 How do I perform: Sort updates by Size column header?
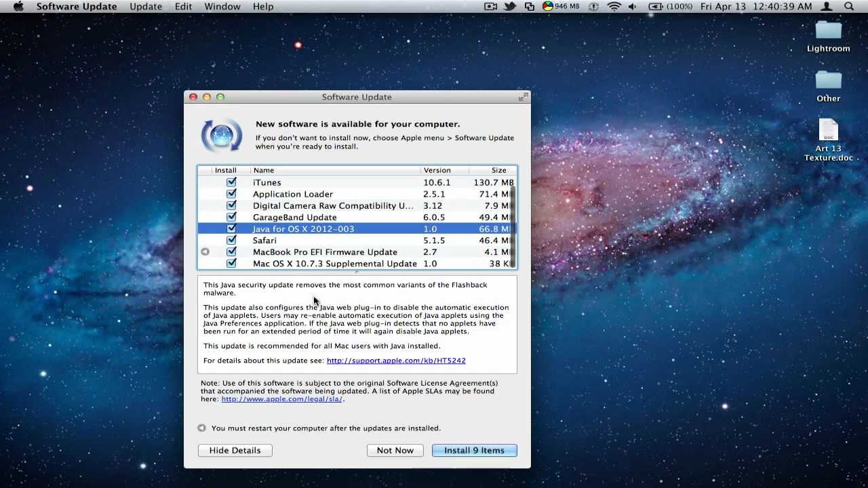coord(493,170)
